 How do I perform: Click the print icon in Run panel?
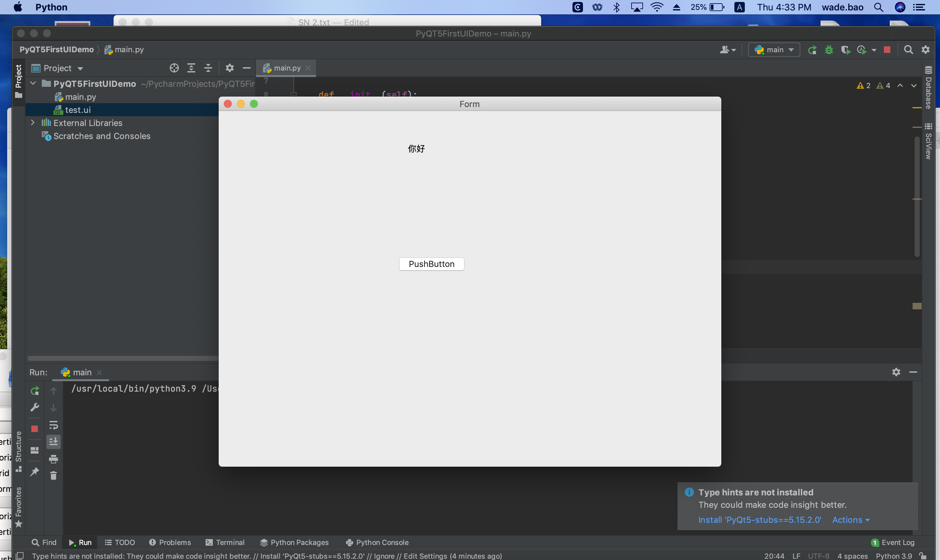click(x=54, y=459)
